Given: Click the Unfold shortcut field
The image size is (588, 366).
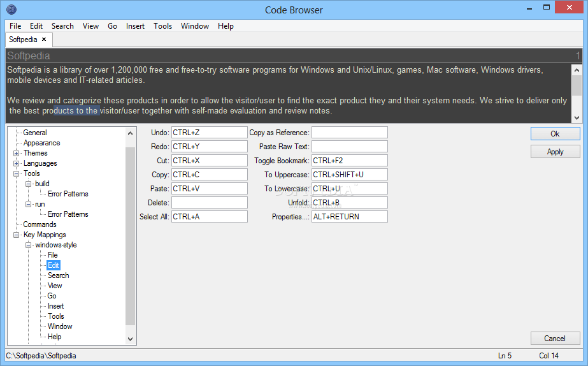Looking at the screenshot, I should click(x=350, y=203).
